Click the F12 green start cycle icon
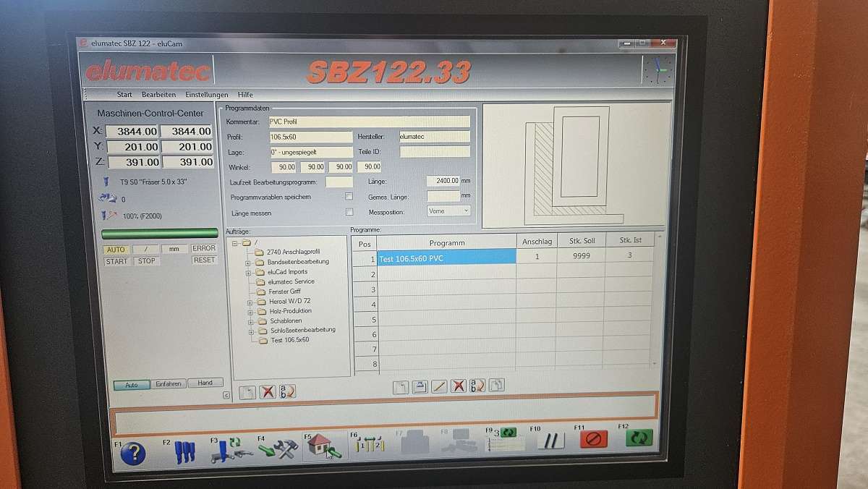This screenshot has width=868, height=489. coord(639,438)
